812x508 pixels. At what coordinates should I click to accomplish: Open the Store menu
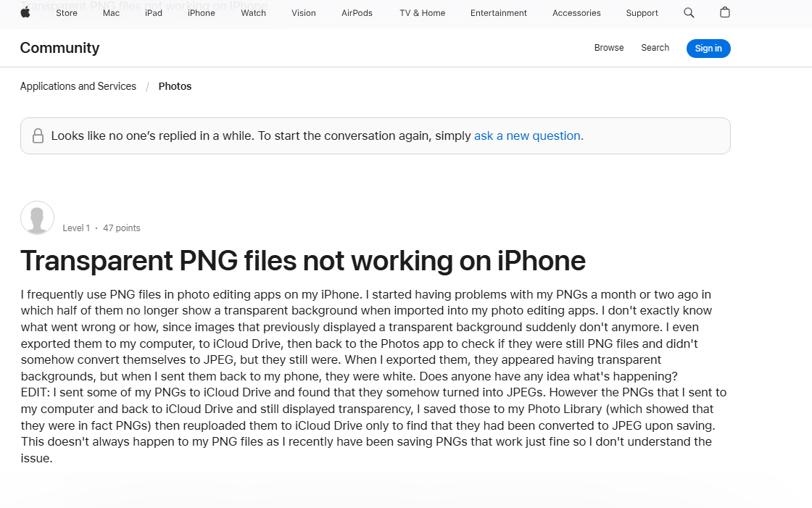(x=67, y=13)
